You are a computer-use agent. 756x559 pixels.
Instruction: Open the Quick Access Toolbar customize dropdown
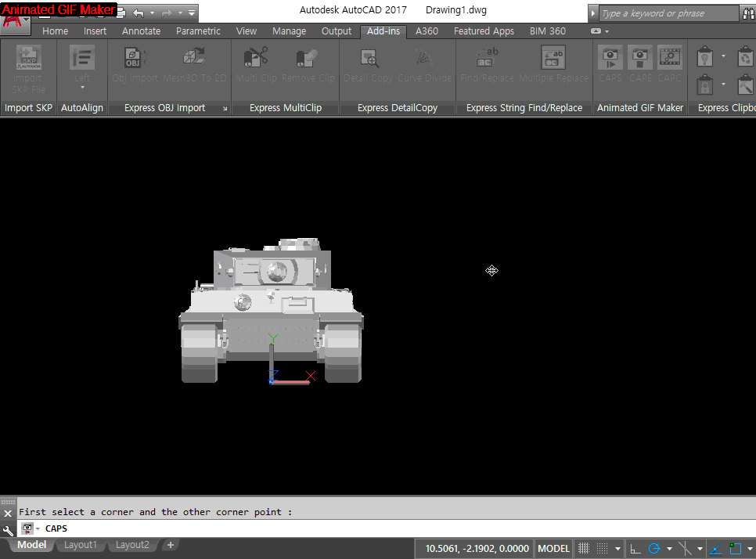pos(193,13)
